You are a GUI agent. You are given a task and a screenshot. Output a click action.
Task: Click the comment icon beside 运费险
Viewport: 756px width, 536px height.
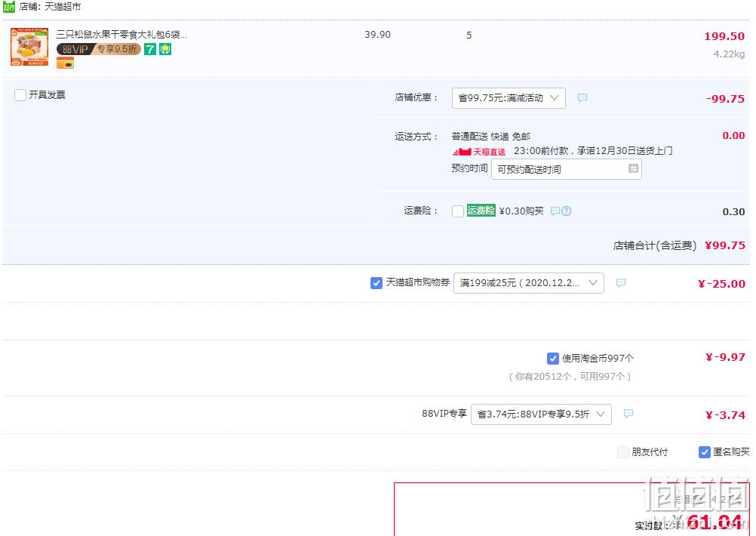coord(555,211)
